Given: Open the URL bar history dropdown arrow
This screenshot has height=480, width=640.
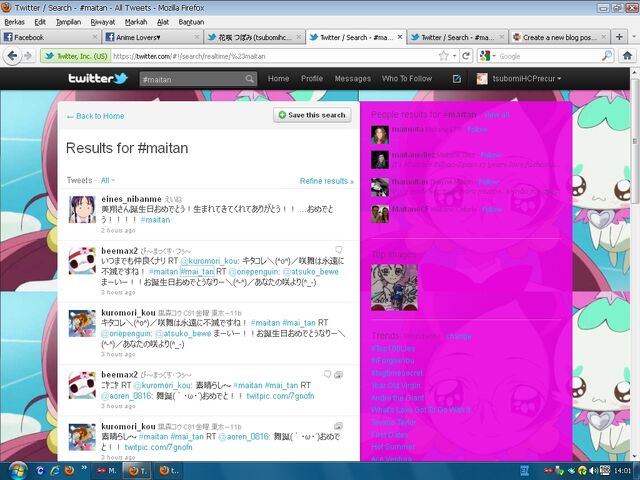Looking at the screenshot, I should coord(455,56).
